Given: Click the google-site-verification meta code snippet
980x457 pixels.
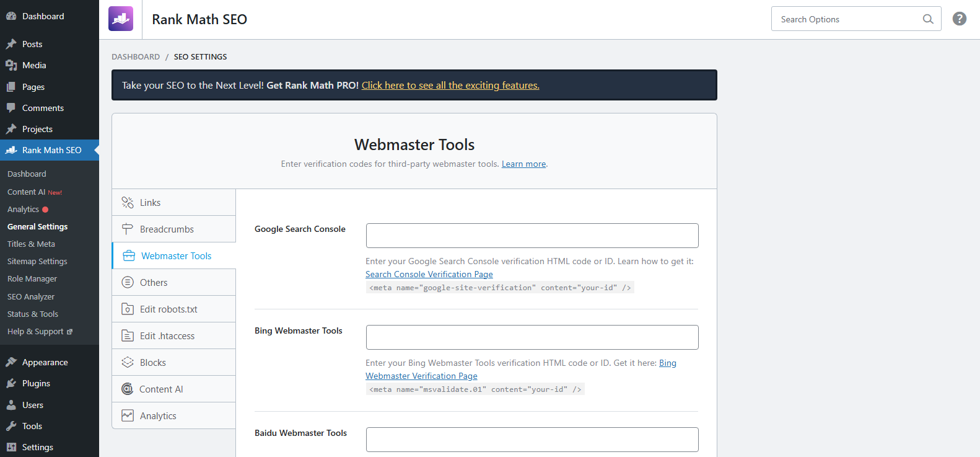Looking at the screenshot, I should 500,288.
